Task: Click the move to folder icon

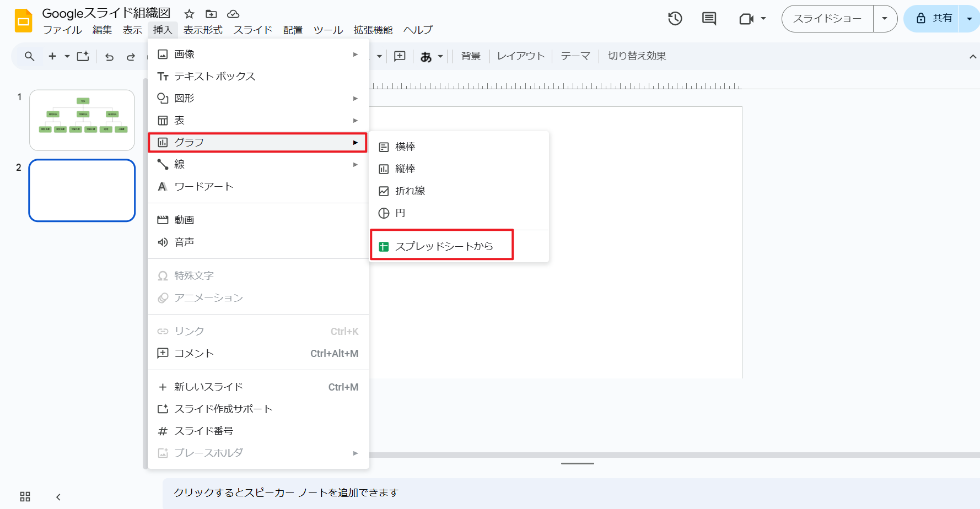Action: click(x=211, y=14)
